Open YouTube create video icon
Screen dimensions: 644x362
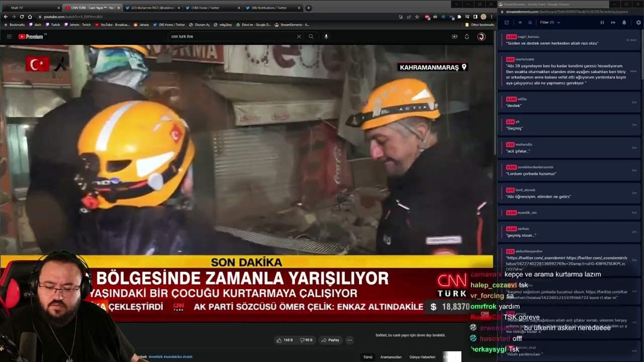pos(454,37)
